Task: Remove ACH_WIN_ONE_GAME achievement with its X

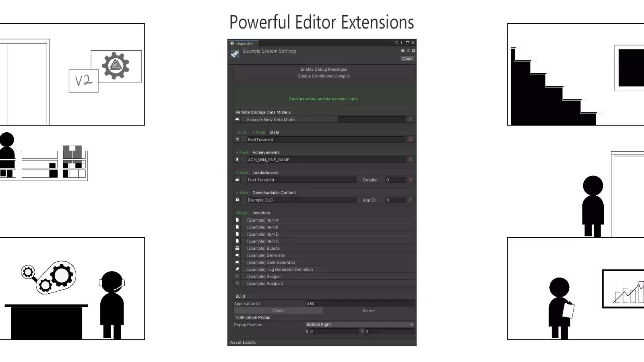Action: [411, 160]
